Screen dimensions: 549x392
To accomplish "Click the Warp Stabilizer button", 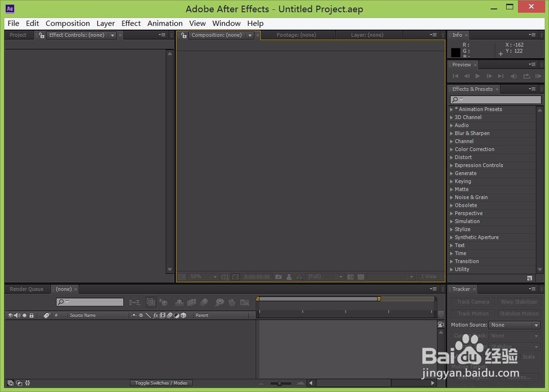I will [x=519, y=302].
